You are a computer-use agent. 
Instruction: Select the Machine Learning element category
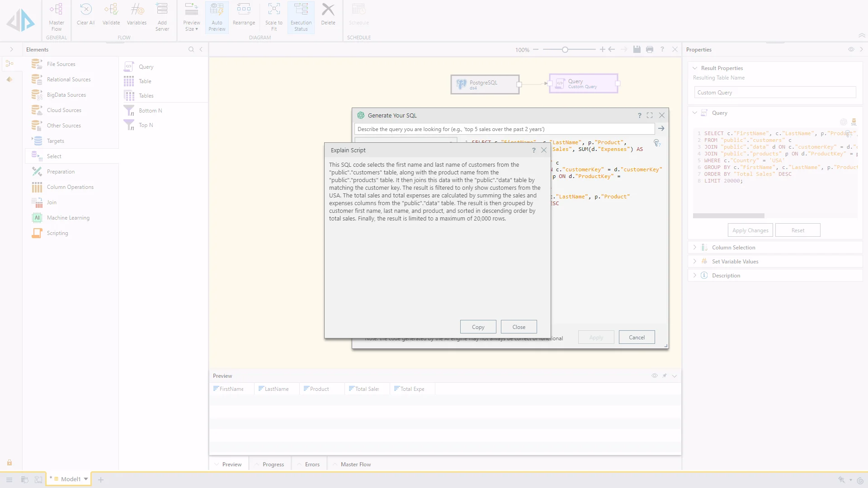click(x=68, y=218)
